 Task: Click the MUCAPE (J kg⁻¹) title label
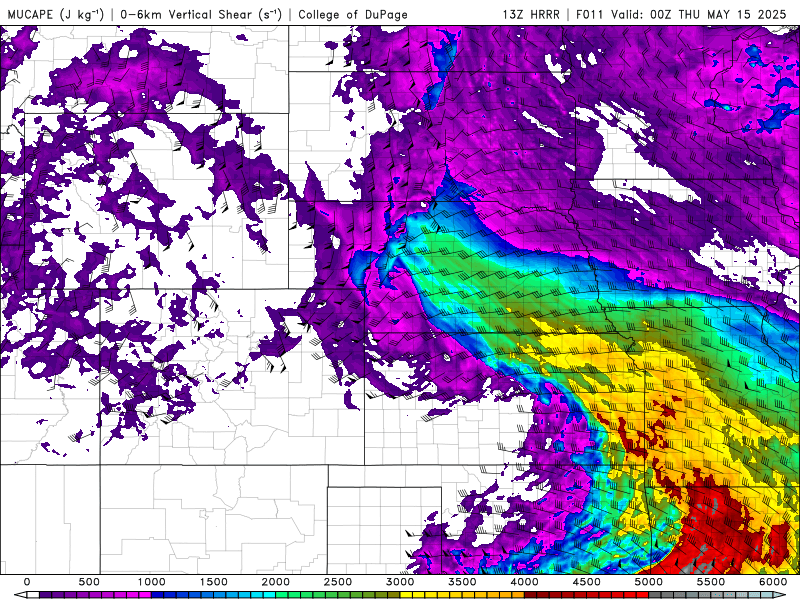click(x=56, y=14)
